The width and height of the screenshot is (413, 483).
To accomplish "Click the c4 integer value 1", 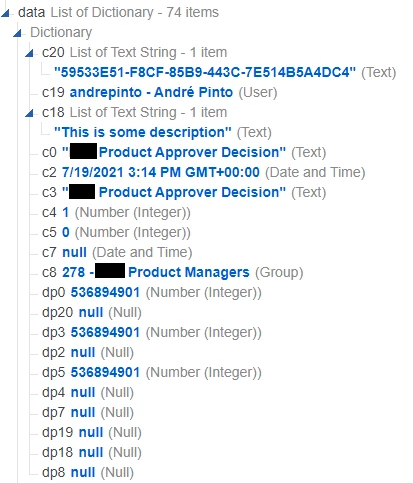I will 65,212.
